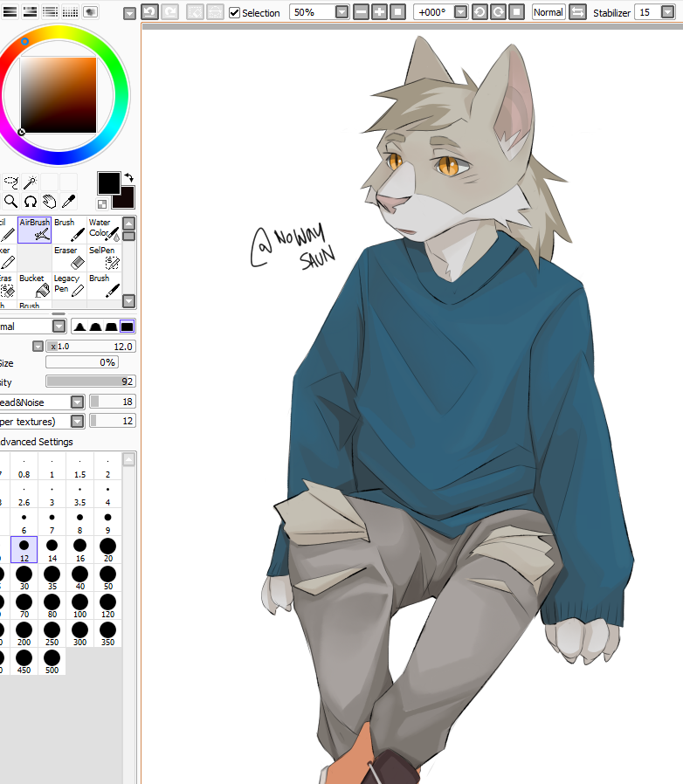Toggle the scratchpad panel icon

pos(90,11)
